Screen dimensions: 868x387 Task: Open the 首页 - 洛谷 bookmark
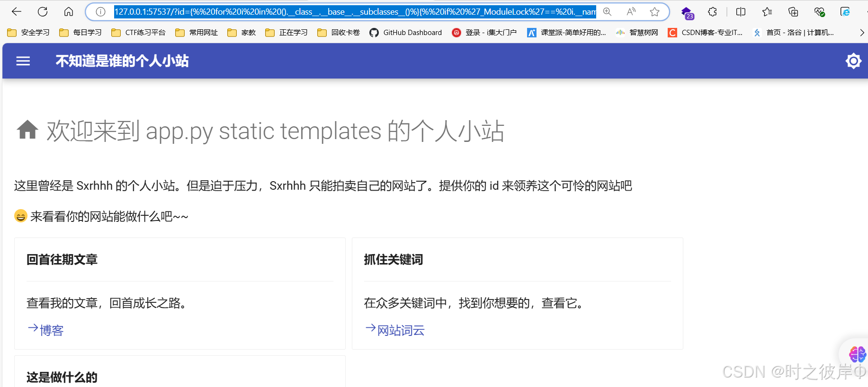(793, 32)
